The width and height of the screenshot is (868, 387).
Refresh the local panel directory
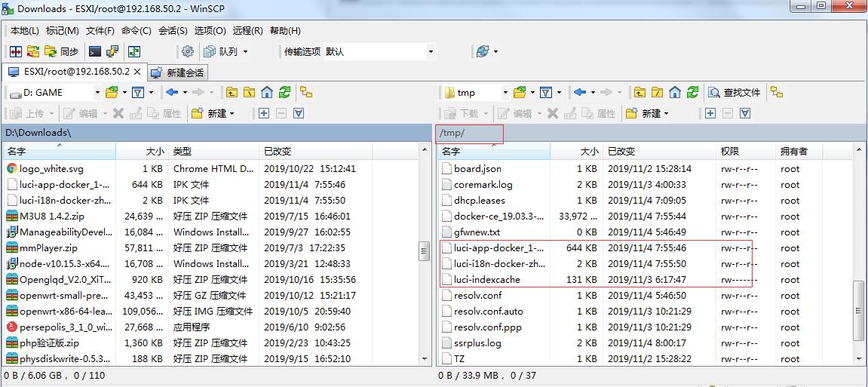click(x=284, y=93)
